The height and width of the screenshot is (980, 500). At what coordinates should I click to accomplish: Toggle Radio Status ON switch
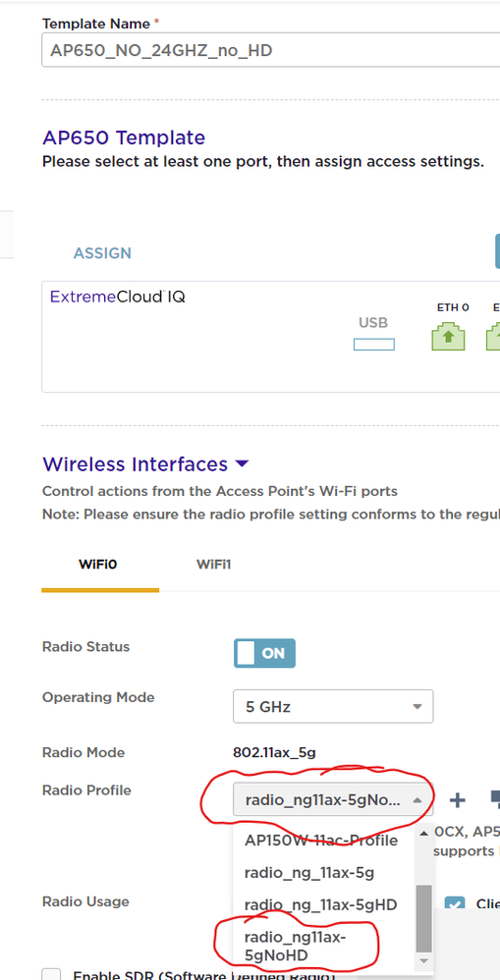(x=264, y=653)
